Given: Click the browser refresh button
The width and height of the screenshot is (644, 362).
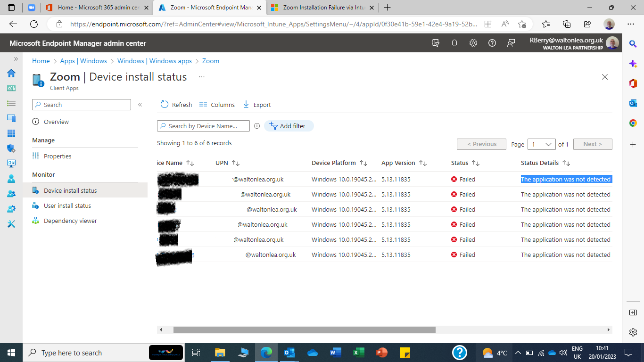Looking at the screenshot, I should coord(34,24).
